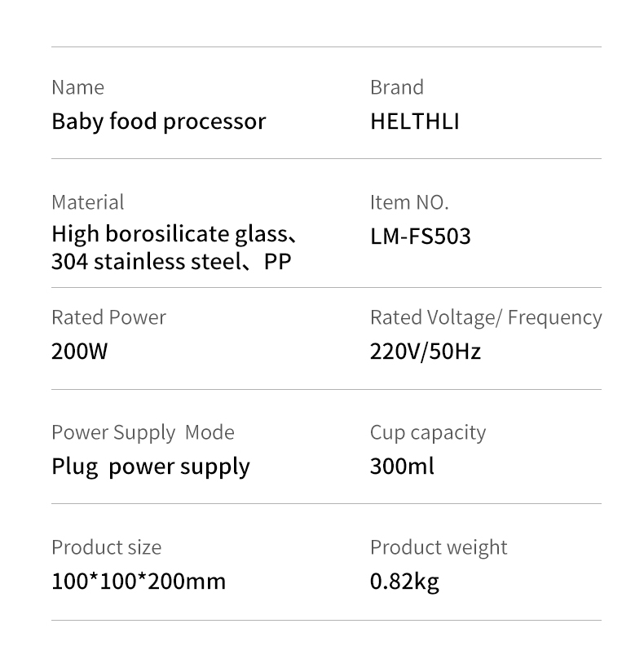Select the LM-FS503 item number
Image resolution: width=644 pixels, height=668 pixels.
click(x=421, y=236)
